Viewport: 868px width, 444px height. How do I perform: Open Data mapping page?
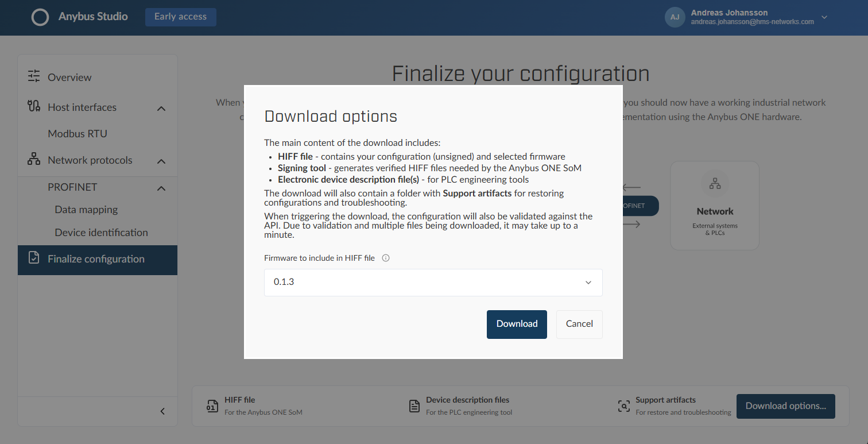(86, 210)
